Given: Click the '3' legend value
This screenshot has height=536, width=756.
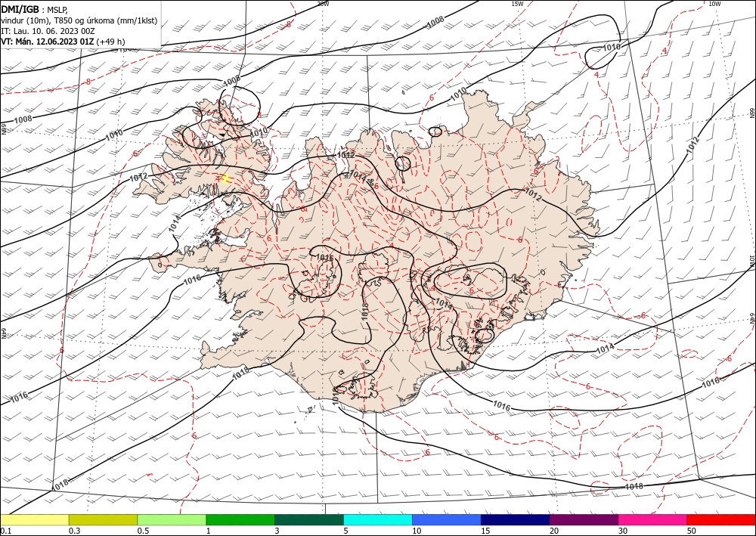Looking at the screenshot, I should (277, 531).
